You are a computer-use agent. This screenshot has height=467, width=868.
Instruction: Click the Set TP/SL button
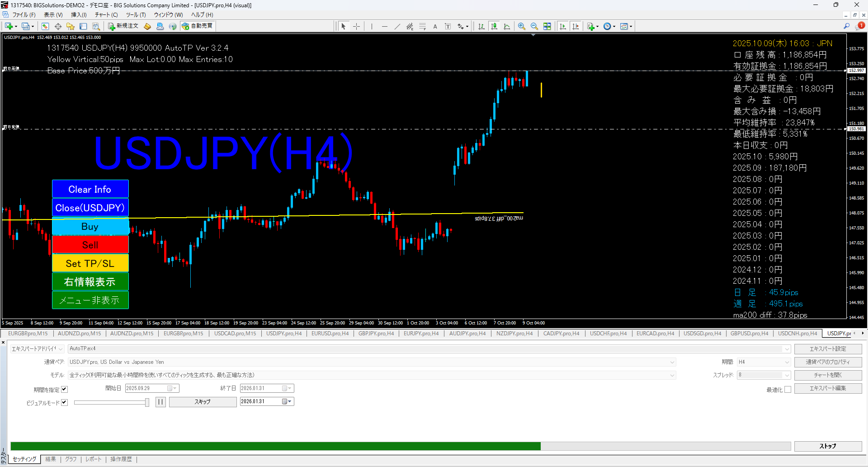coord(90,263)
